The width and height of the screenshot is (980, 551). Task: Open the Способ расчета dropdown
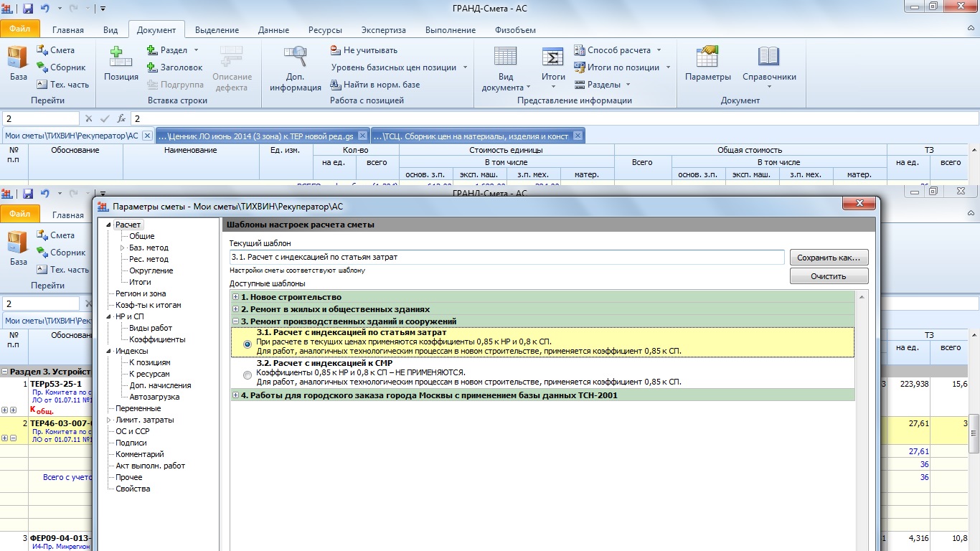[618, 50]
